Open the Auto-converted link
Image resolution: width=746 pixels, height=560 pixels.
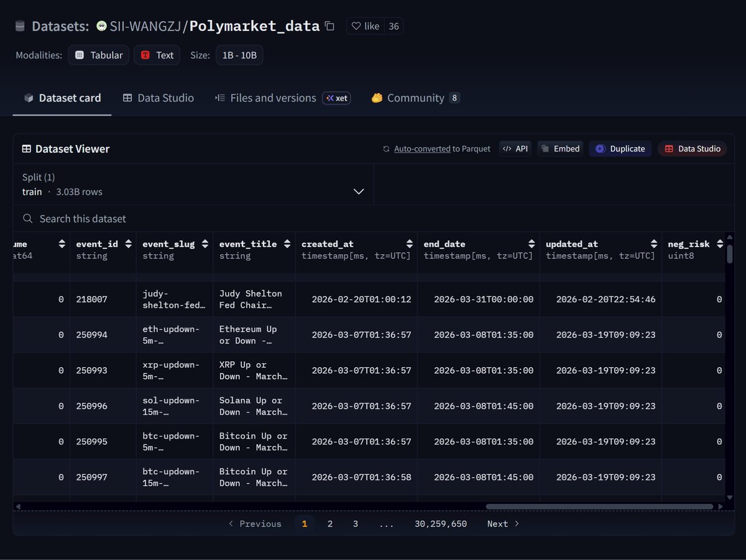pos(422,149)
